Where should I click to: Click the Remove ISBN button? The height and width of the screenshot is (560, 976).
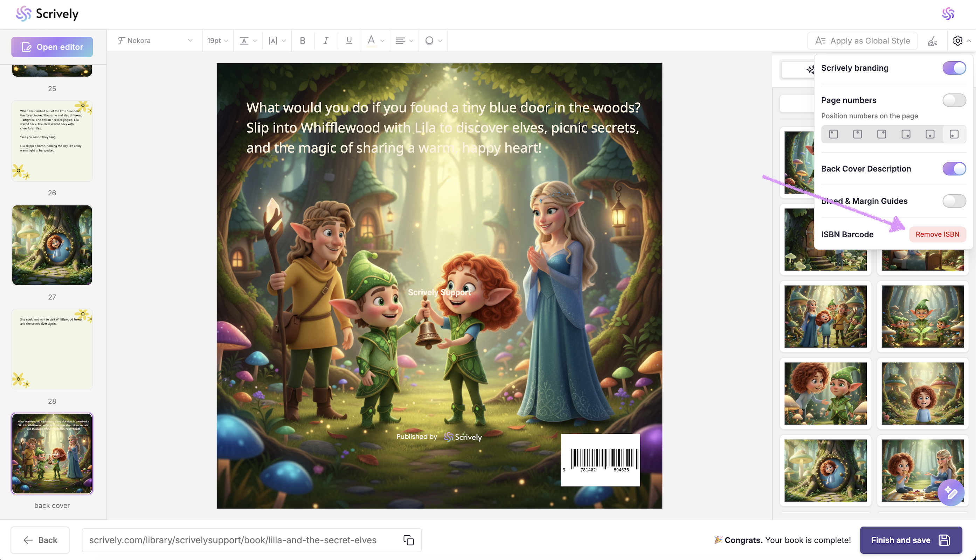(937, 234)
